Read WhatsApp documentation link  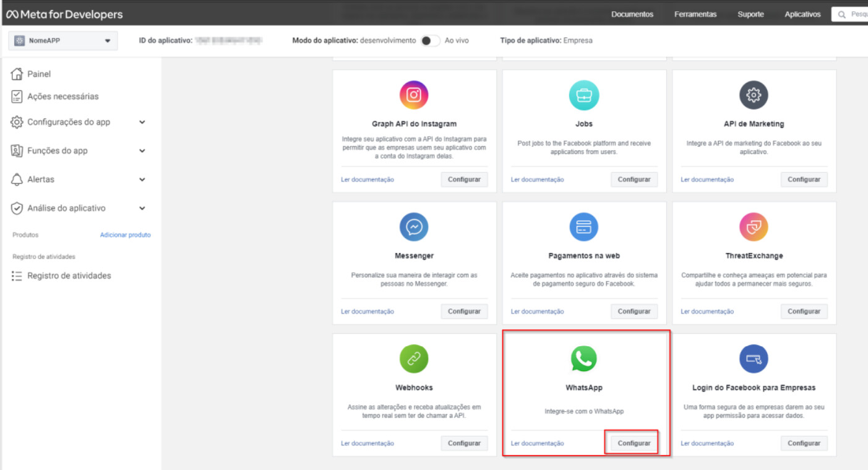538,443
